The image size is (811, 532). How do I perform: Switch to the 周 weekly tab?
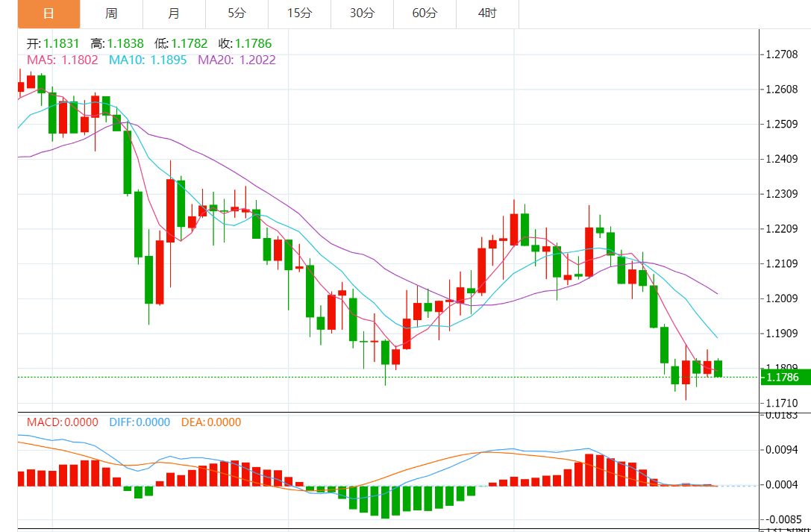(111, 14)
